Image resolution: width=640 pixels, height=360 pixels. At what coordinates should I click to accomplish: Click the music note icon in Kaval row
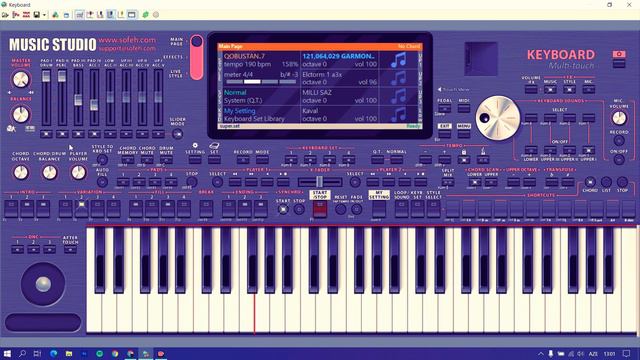pyautogui.click(x=398, y=115)
